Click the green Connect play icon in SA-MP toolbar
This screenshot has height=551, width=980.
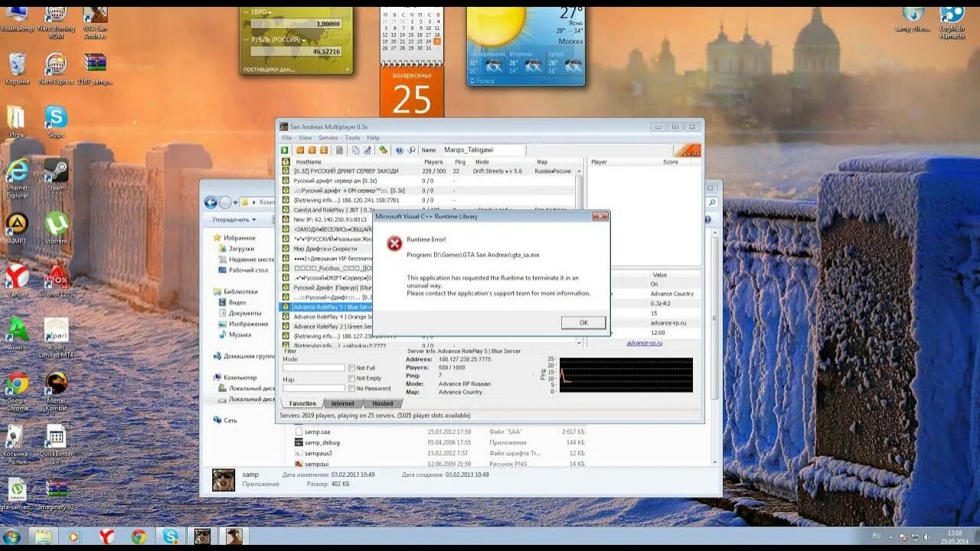tap(285, 150)
